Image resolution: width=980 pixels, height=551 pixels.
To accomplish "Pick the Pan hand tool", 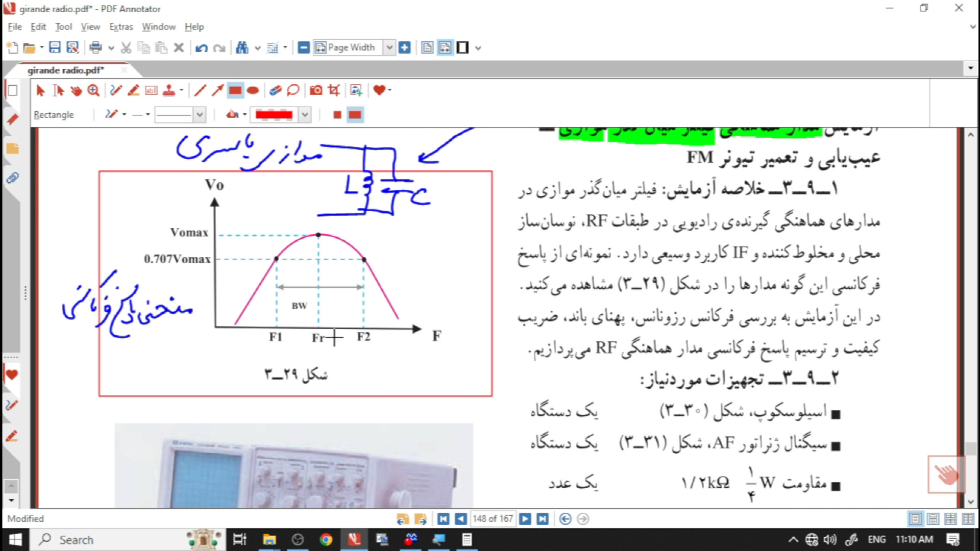I will point(76,90).
